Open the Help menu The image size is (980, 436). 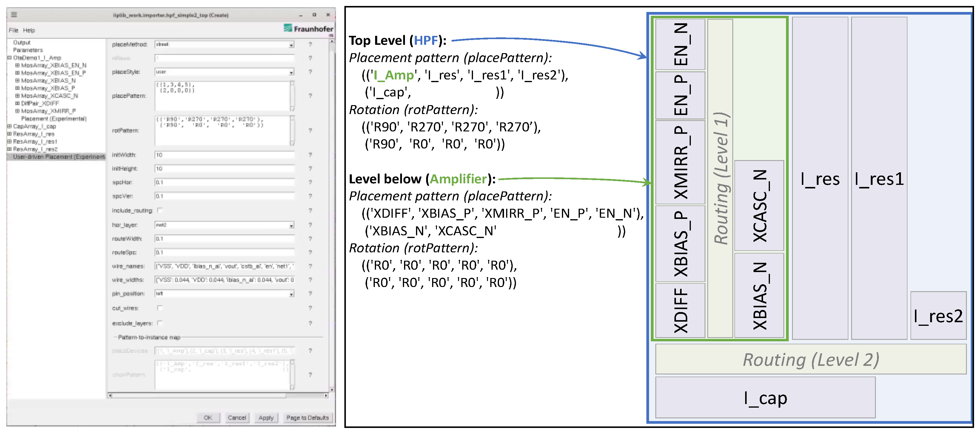click(29, 30)
